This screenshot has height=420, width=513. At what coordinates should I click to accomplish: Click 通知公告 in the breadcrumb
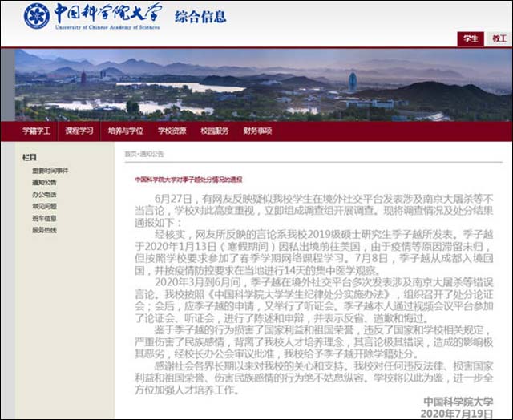[x=151, y=154]
